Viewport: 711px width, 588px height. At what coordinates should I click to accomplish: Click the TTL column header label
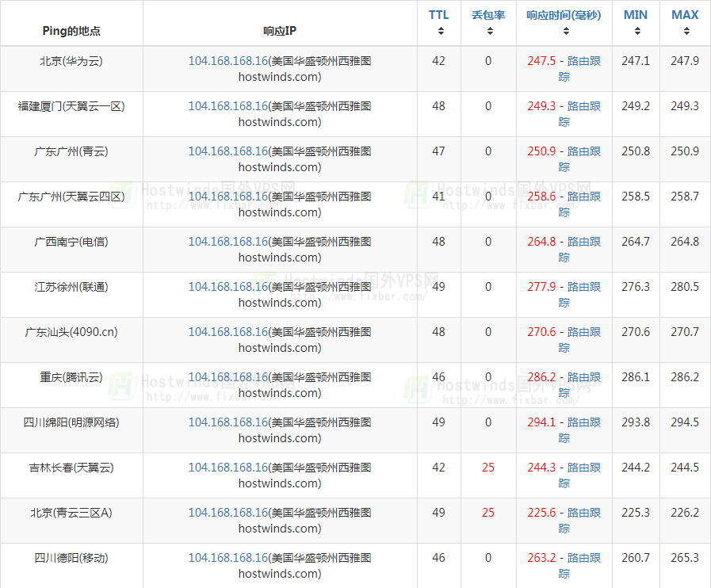[x=438, y=15]
